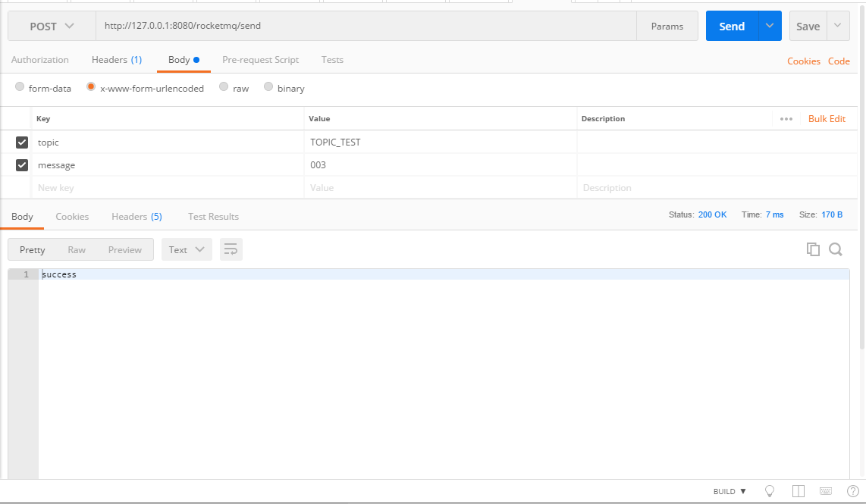Screen dimensions: 866x504
Task: Click the New key input field
Action: click(x=168, y=188)
